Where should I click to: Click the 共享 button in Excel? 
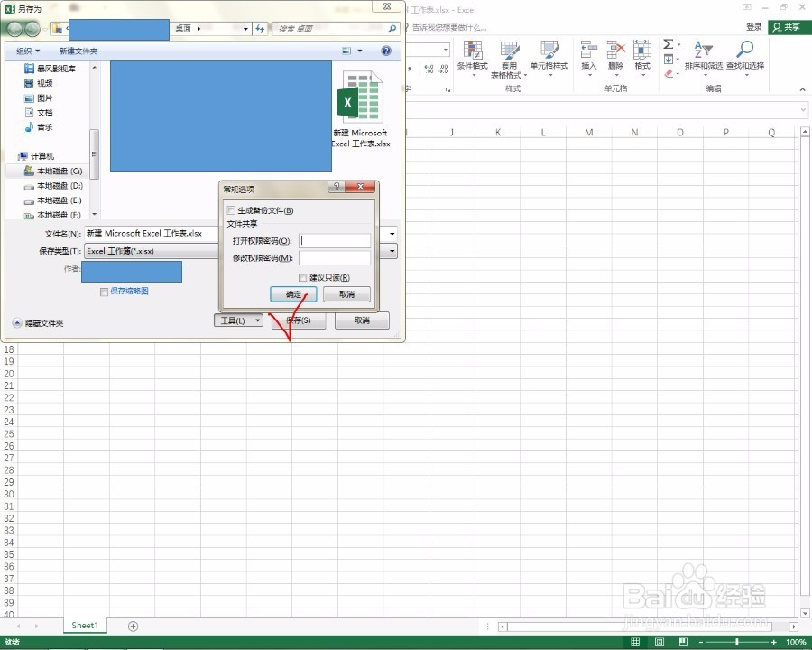coord(789,27)
